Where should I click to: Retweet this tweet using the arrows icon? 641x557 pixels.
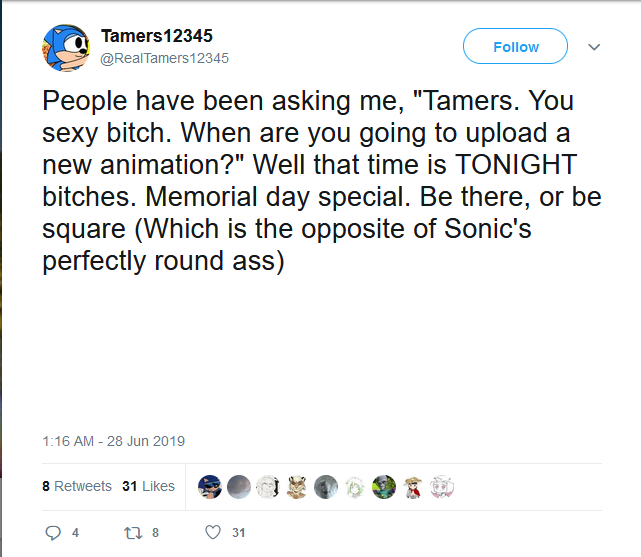coord(133,533)
